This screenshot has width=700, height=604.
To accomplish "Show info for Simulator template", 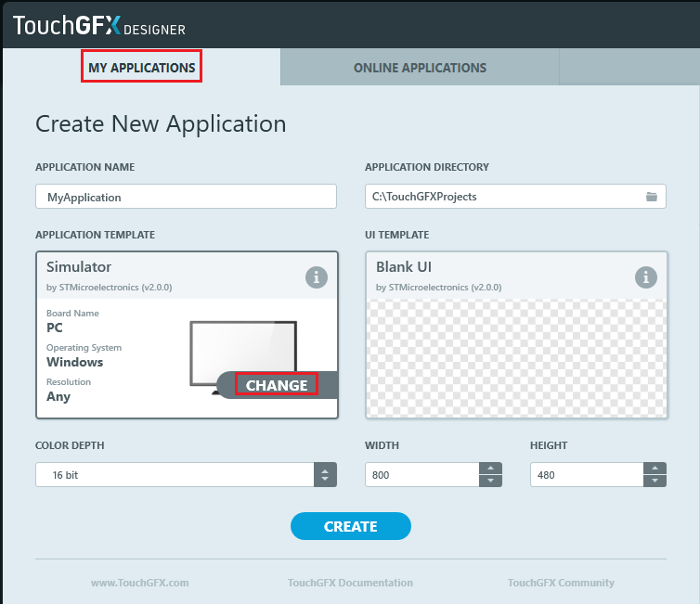I will [317, 277].
